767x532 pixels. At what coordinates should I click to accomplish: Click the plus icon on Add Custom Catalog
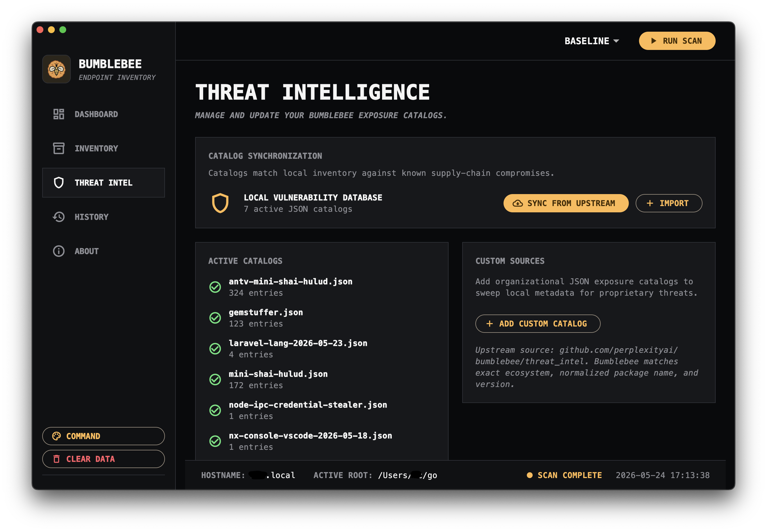pos(489,324)
